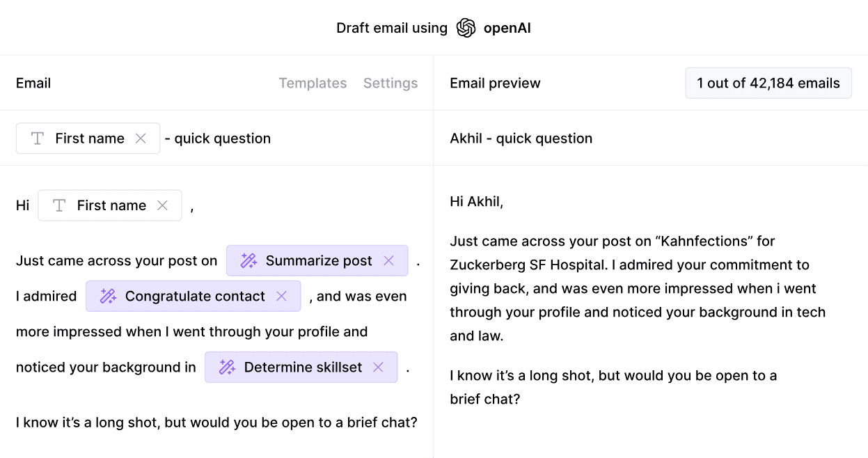868x458 pixels.
Task: Click the "Draft email using" header text
Action: (392, 28)
